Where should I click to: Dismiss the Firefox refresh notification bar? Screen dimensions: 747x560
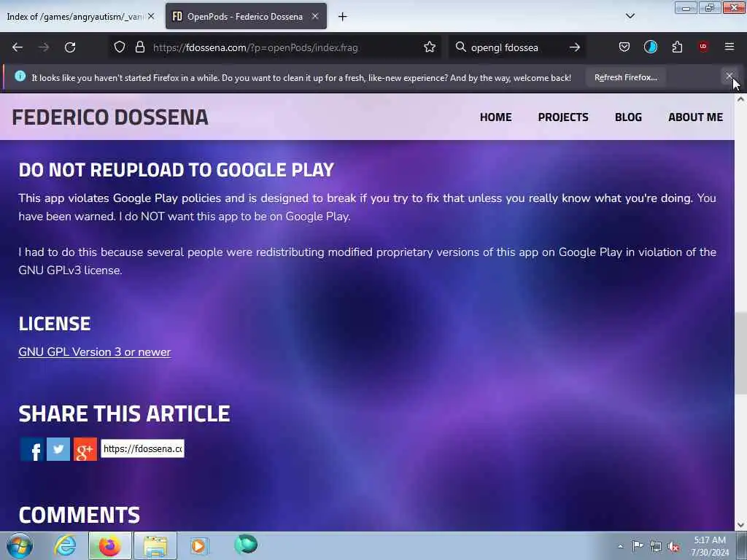pos(729,77)
